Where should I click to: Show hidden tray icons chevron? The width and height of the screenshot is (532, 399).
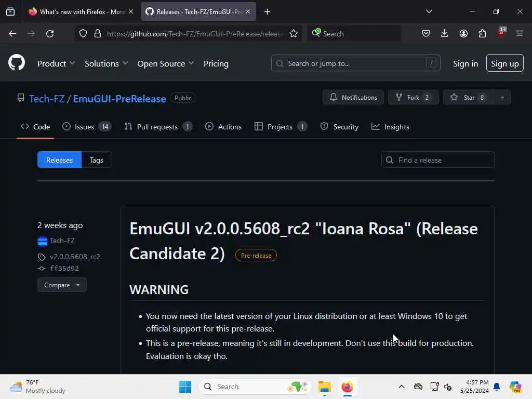click(x=402, y=387)
